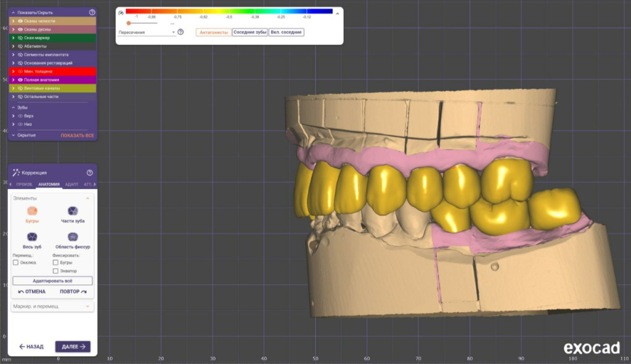
Task: Click ПОКАЗАТЬ ВСЕ in the hidden section
Action: coord(77,135)
